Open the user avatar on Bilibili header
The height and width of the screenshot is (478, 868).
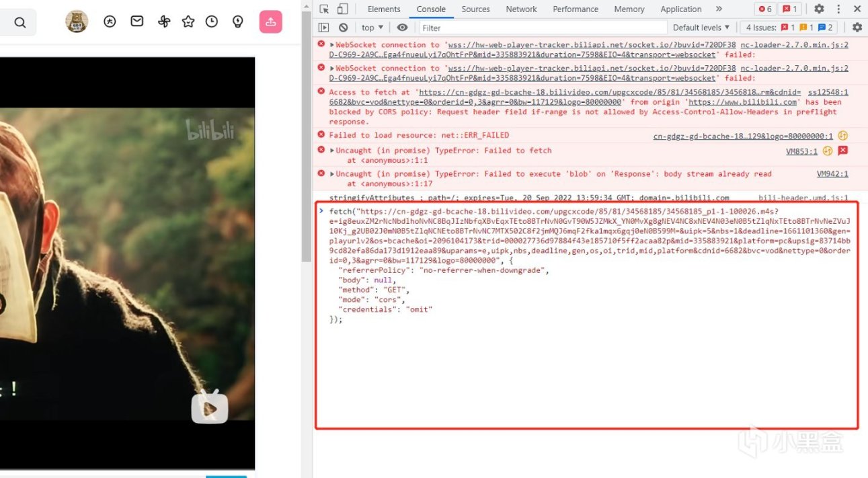(77, 22)
